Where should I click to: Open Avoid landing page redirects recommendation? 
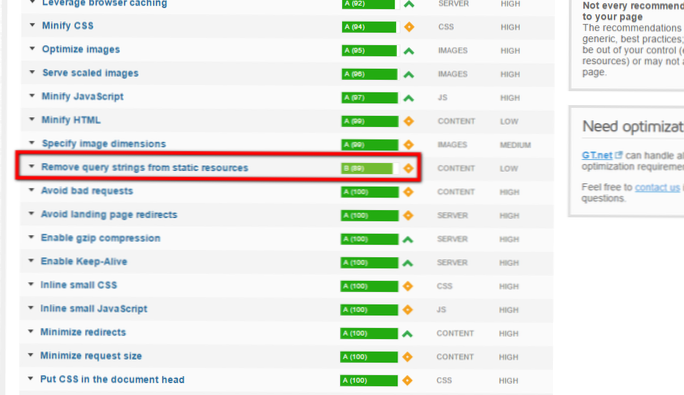tap(109, 214)
